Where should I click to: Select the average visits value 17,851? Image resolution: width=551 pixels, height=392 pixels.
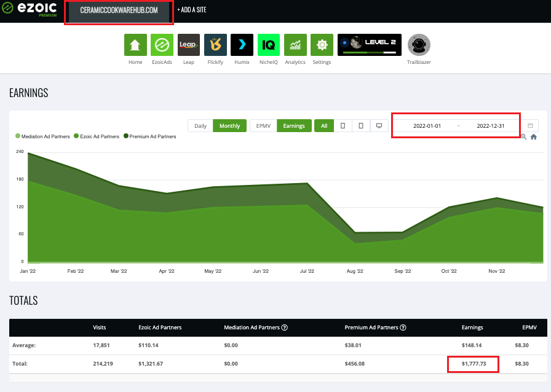click(101, 345)
